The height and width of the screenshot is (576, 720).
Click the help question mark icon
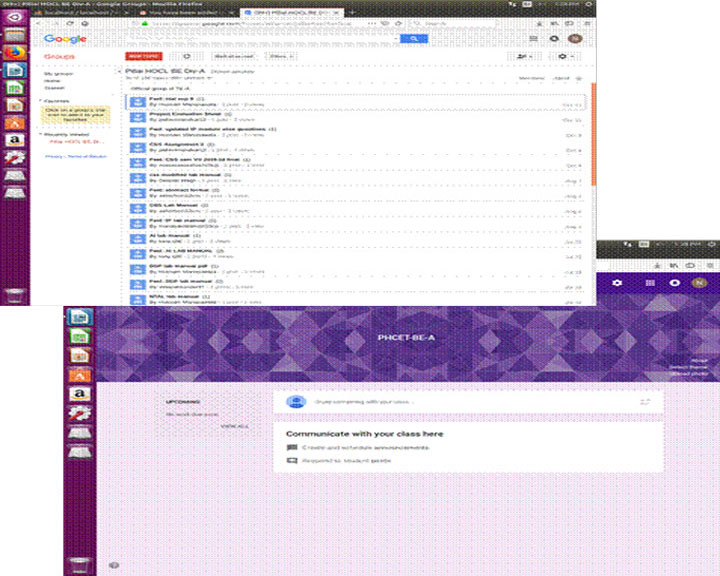(x=113, y=565)
